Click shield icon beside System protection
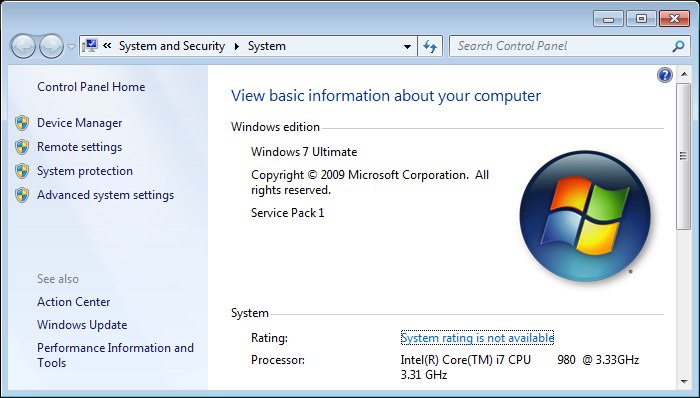The height and width of the screenshot is (398, 700). tap(22, 171)
